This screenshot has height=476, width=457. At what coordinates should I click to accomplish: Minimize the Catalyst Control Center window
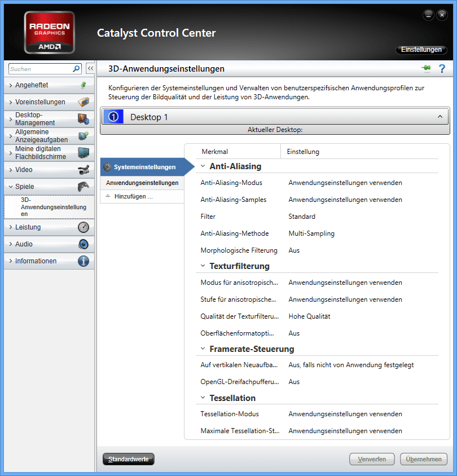[x=428, y=15]
